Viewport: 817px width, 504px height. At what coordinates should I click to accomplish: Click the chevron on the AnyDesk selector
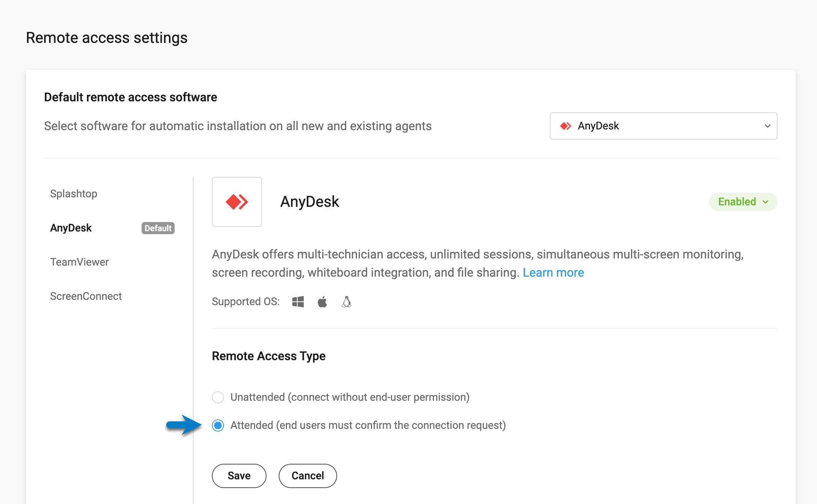point(768,126)
